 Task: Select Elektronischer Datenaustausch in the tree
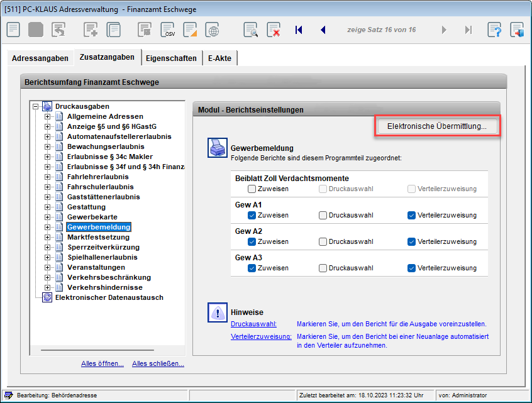coord(109,297)
